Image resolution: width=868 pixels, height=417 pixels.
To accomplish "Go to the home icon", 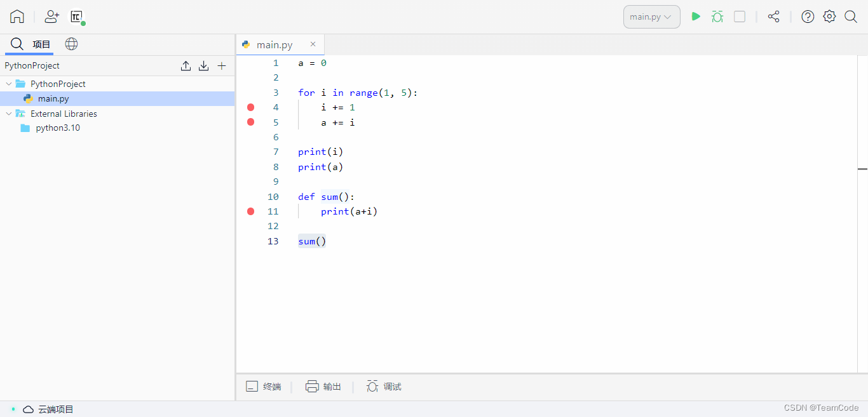I will 17,17.
